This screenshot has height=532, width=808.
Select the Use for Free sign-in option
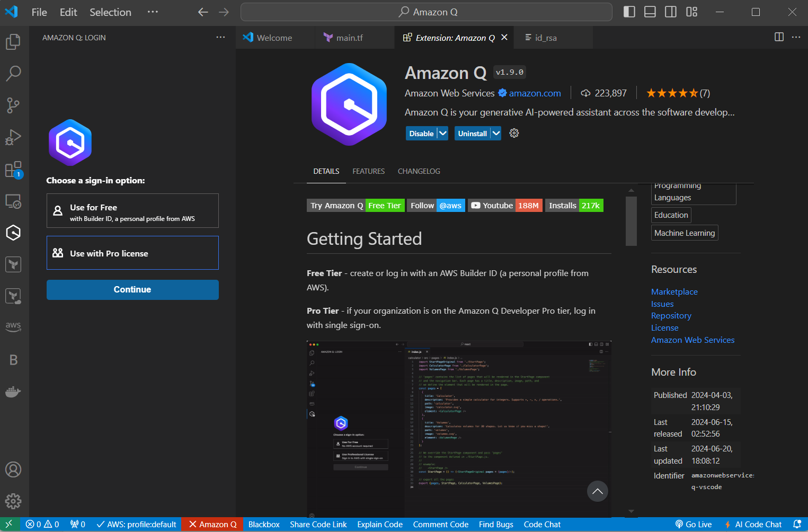click(132, 211)
